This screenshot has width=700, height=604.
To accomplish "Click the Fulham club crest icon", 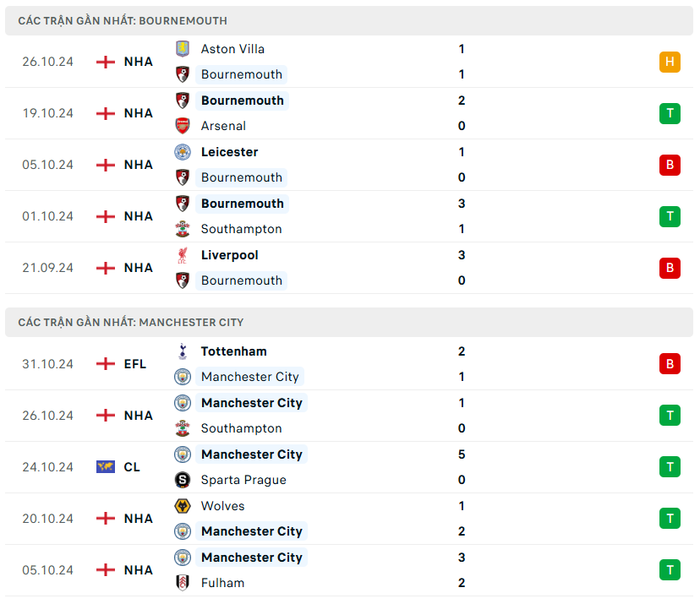I will (183, 583).
